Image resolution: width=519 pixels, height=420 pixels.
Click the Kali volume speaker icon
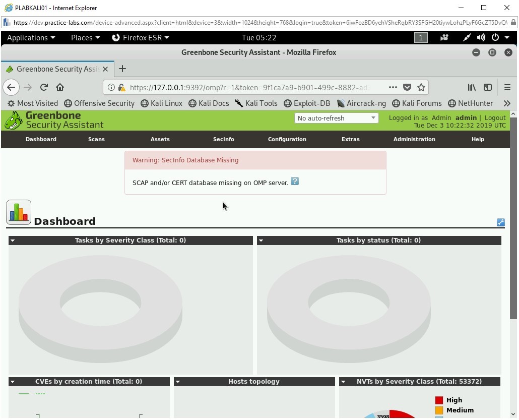pos(481,38)
